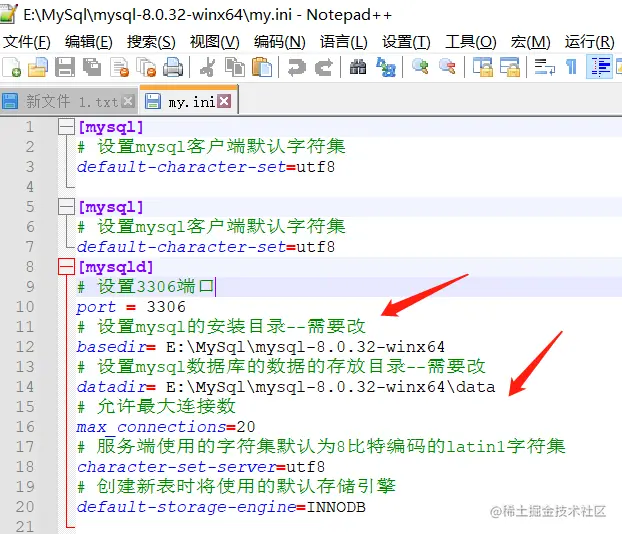The height and width of the screenshot is (534, 622).
Task: Click 'default-character-set=utf8' on line 7
Action: click(206, 247)
